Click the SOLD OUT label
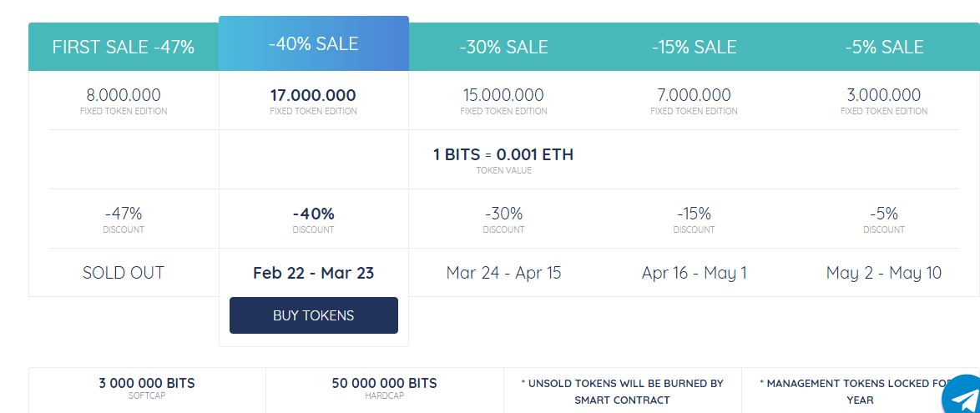Image resolution: width=980 pixels, height=413 pixels. click(x=124, y=273)
